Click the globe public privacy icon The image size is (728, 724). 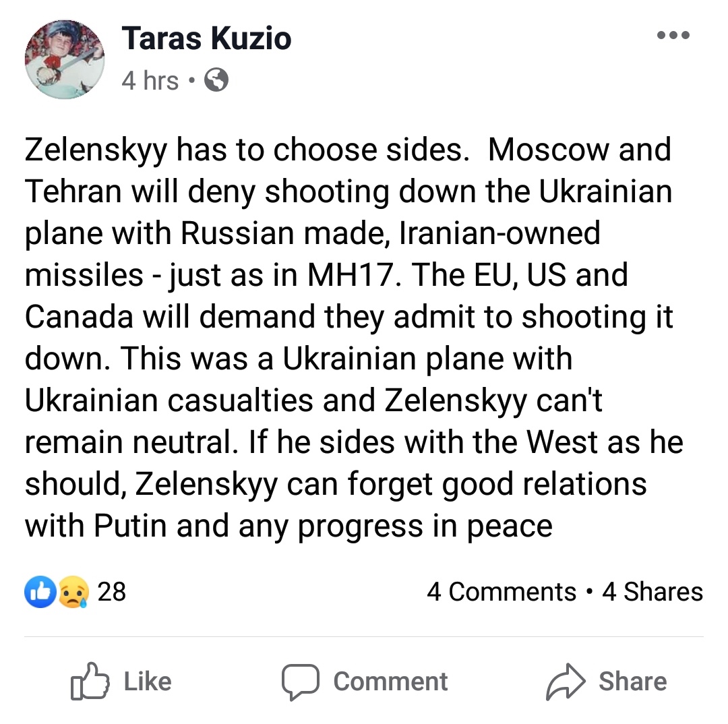(216, 81)
